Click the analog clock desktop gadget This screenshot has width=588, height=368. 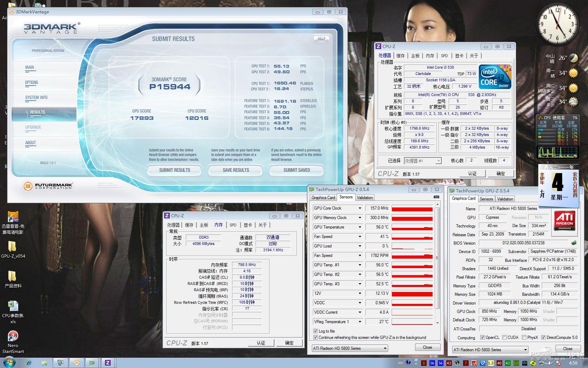pyautogui.click(x=558, y=23)
